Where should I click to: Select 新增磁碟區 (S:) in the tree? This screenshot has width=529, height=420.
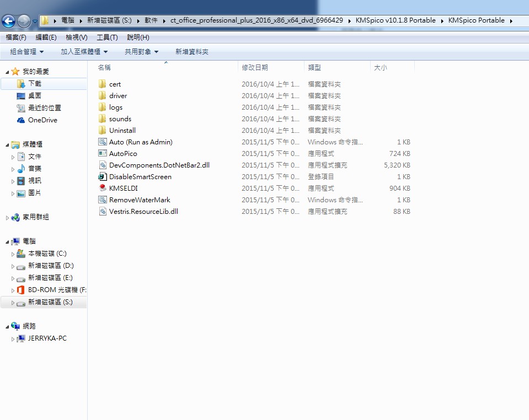pyautogui.click(x=50, y=302)
